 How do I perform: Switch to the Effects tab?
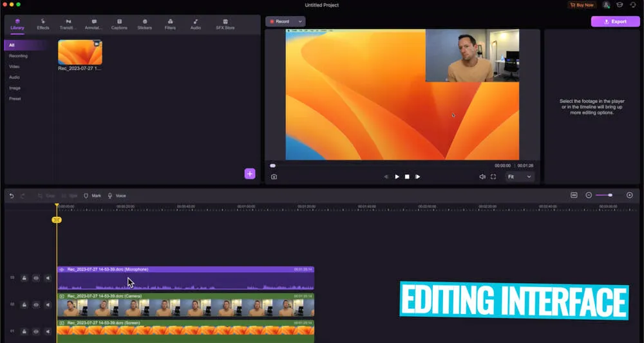pyautogui.click(x=43, y=24)
